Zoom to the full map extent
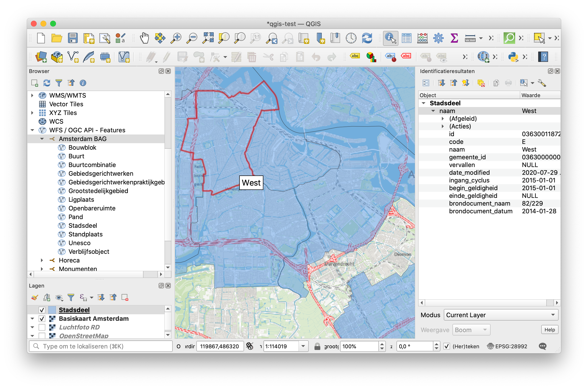The height and width of the screenshot is (389, 588). coord(208,38)
